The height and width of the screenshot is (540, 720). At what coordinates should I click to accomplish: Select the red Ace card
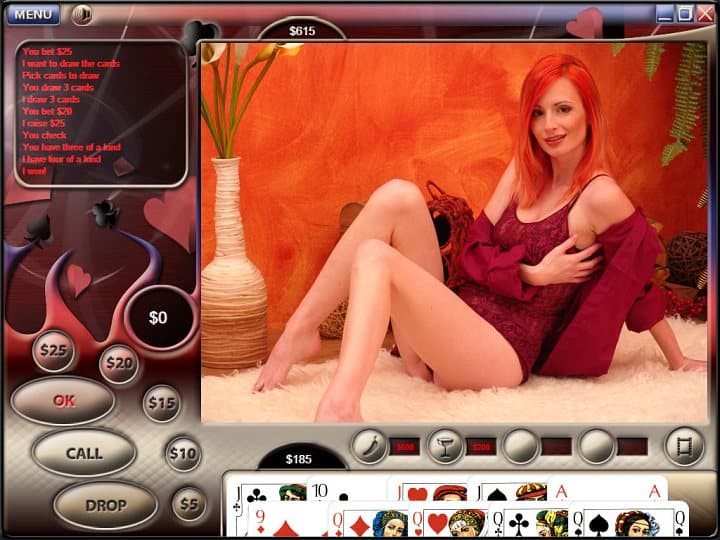[x=607, y=489]
